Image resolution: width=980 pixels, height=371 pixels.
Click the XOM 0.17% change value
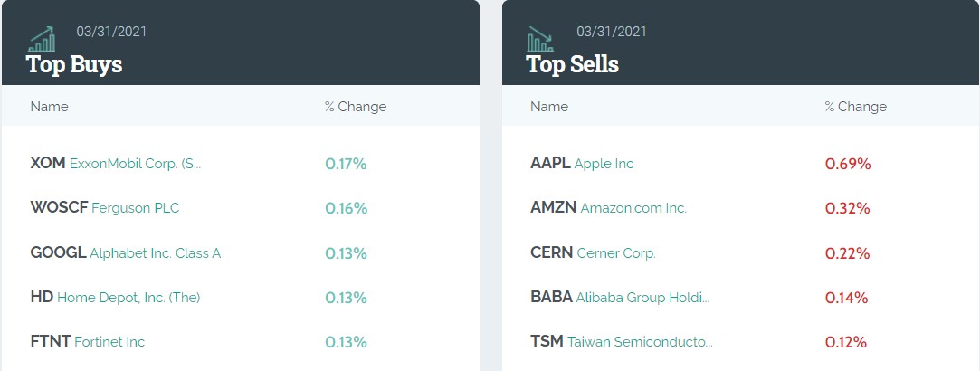pyautogui.click(x=346, y=164)
